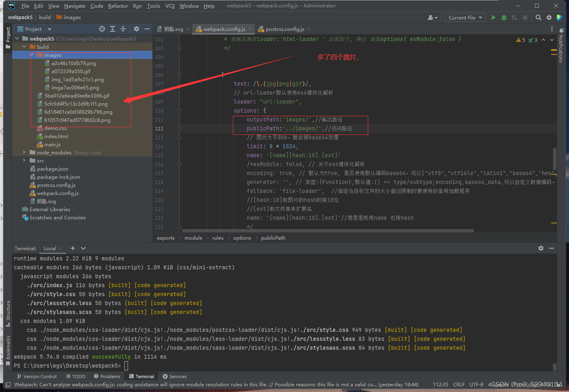Open the Bookmarks side tool window
This screenshot has height=392, width=569.
click(x=8, y=350)
